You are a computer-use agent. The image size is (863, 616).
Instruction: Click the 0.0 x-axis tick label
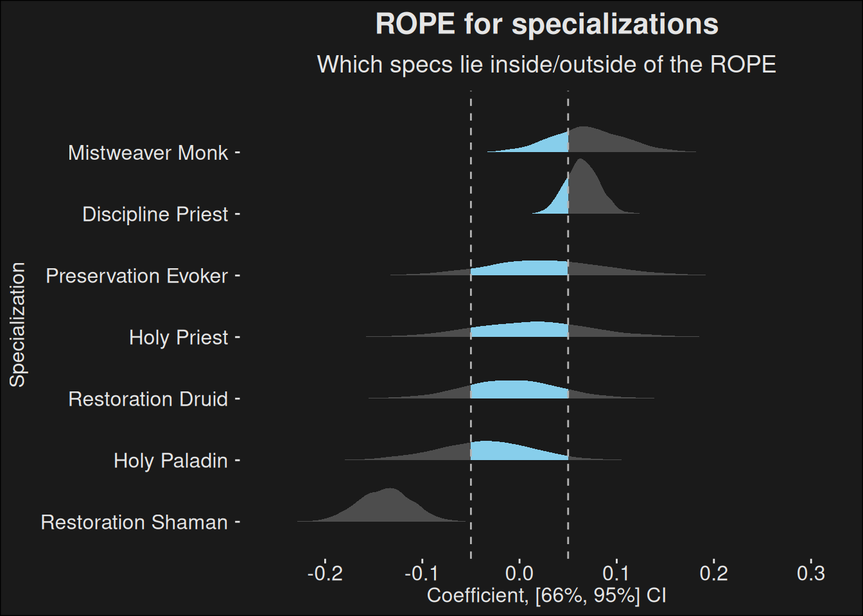[x=519, y=573]
